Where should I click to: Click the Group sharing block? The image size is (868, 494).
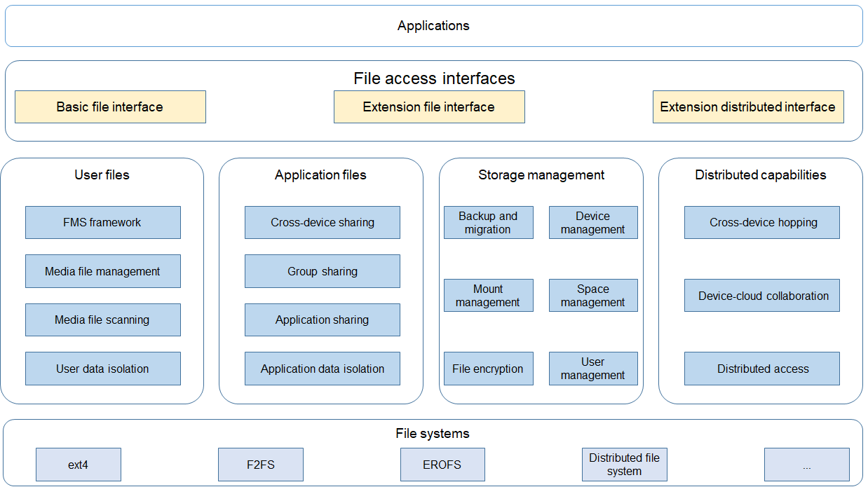(323, 271)
